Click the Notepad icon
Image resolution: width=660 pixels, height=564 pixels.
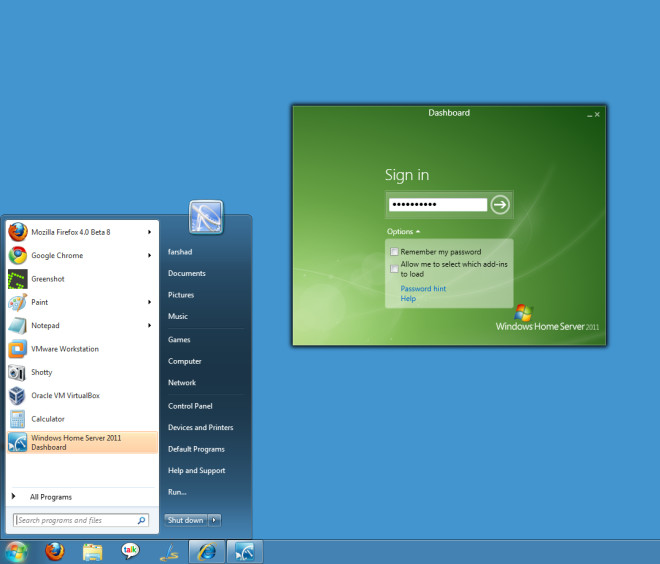coord(18,325)
